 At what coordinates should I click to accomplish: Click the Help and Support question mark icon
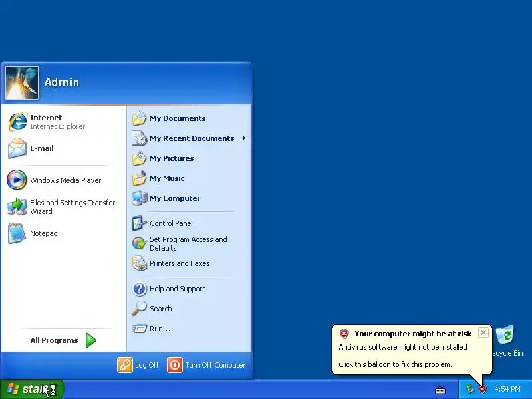(139, 289)
